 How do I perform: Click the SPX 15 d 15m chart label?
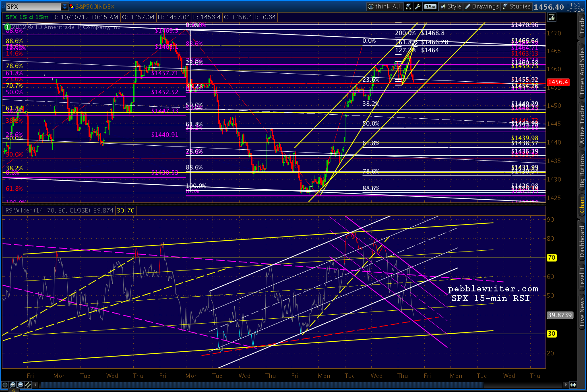click(x=27, y=17)
